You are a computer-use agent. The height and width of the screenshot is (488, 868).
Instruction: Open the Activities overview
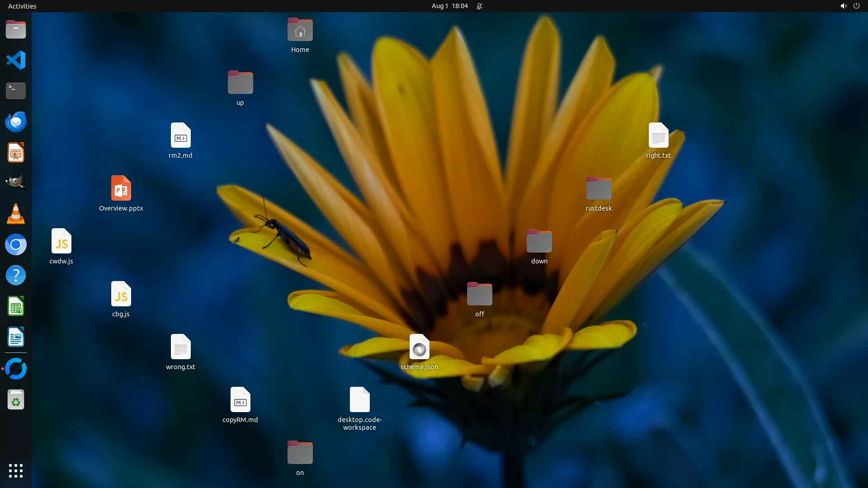22,6
